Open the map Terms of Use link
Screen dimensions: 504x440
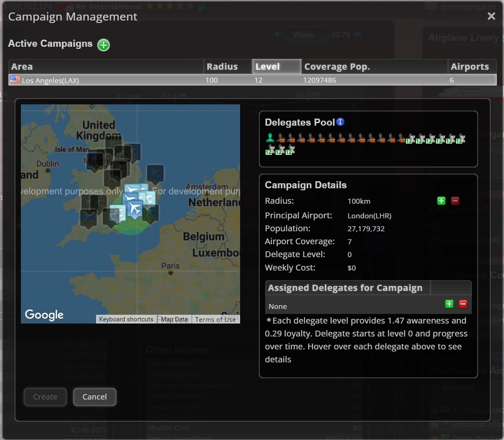(x=215, y=319)
